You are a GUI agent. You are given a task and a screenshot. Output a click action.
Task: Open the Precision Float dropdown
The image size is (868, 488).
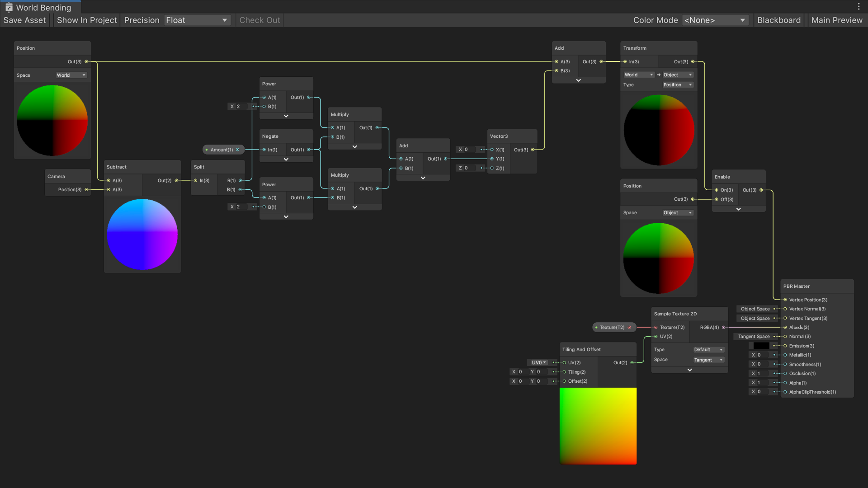[197, 20]
